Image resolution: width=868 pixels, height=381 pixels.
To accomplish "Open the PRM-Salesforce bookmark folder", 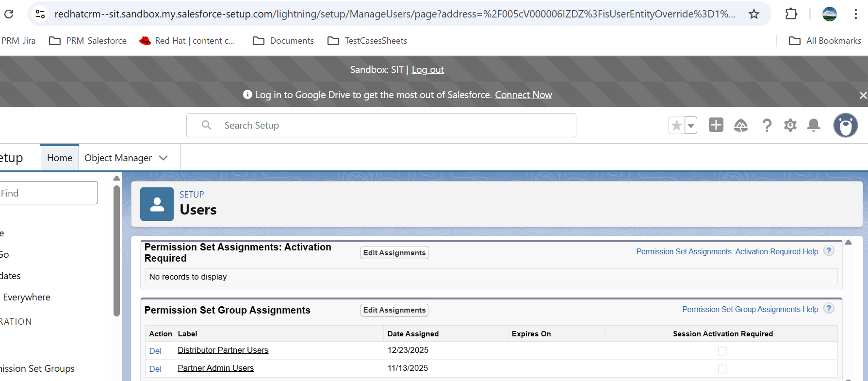I will click(88, 41).
